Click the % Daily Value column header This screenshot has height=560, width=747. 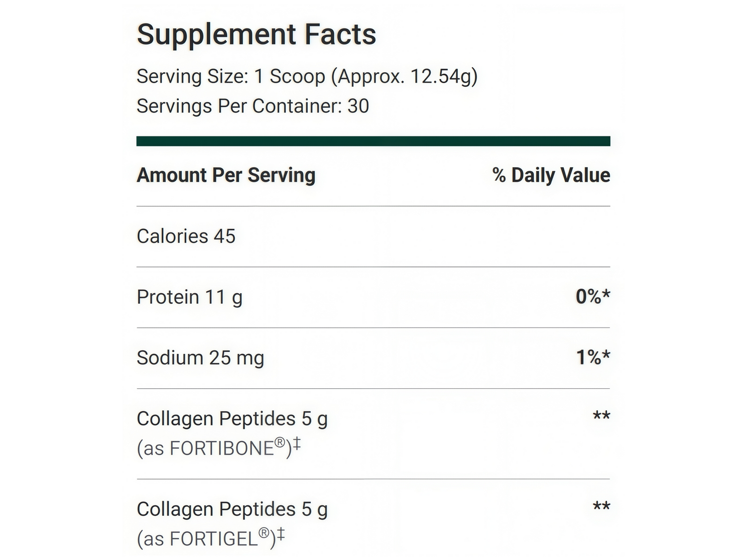pos(551,175)
